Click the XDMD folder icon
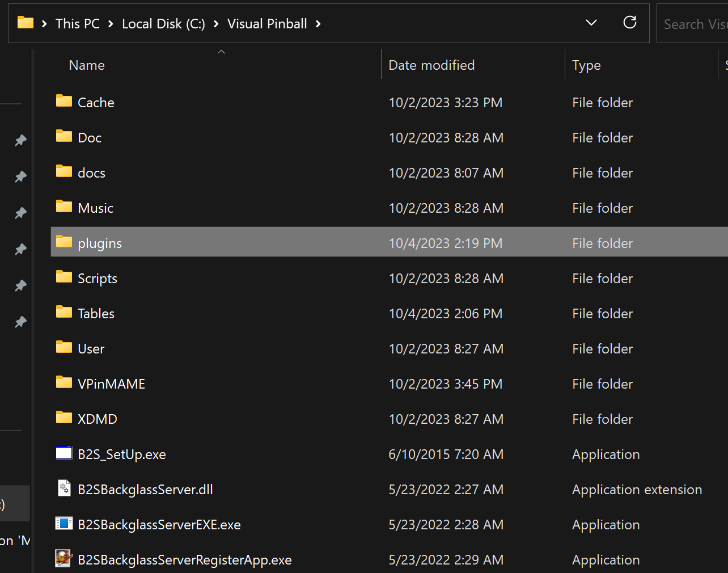 [64, 418]
